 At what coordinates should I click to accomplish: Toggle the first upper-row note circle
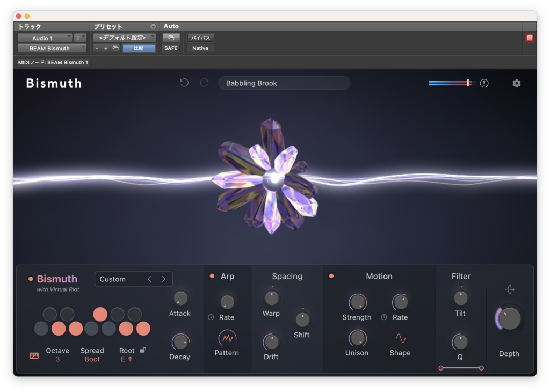coord(50,314)
